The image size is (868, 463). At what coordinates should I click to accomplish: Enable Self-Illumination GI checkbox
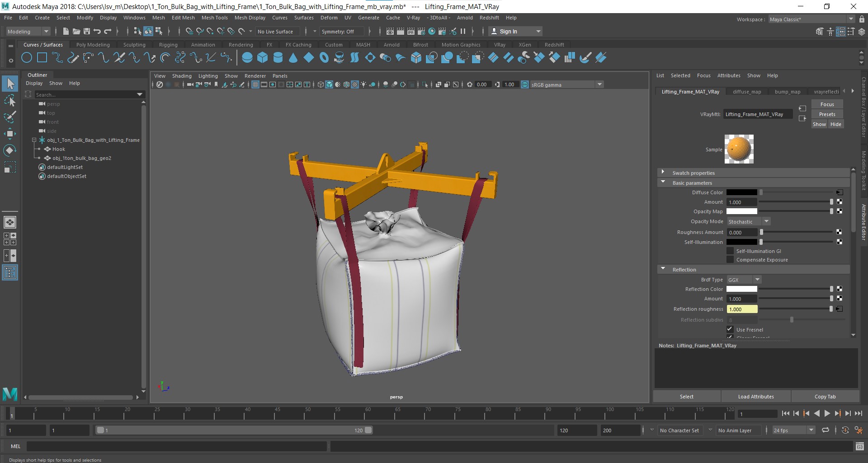[730, 251]
